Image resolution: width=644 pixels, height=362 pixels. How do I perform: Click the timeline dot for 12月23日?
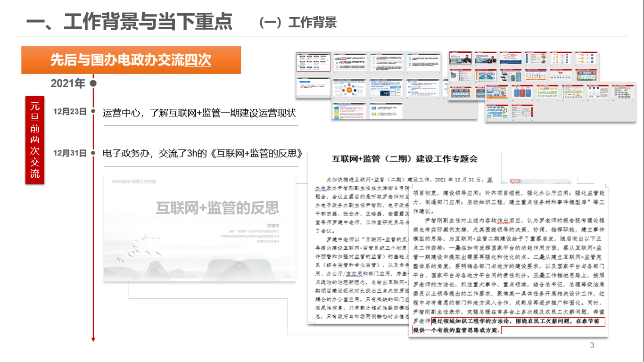pyautogui.click(x=93, y=112)
